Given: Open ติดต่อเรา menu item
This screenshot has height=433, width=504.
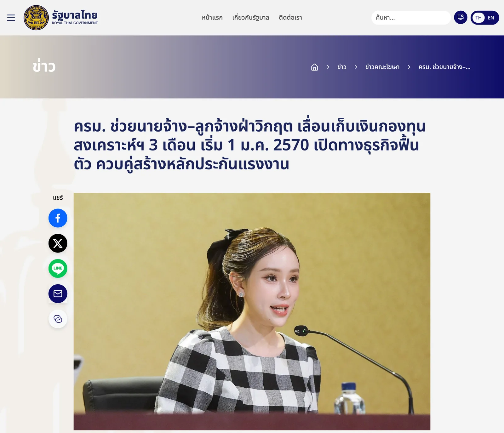Looking at the screenshot, I should (290, 18).
